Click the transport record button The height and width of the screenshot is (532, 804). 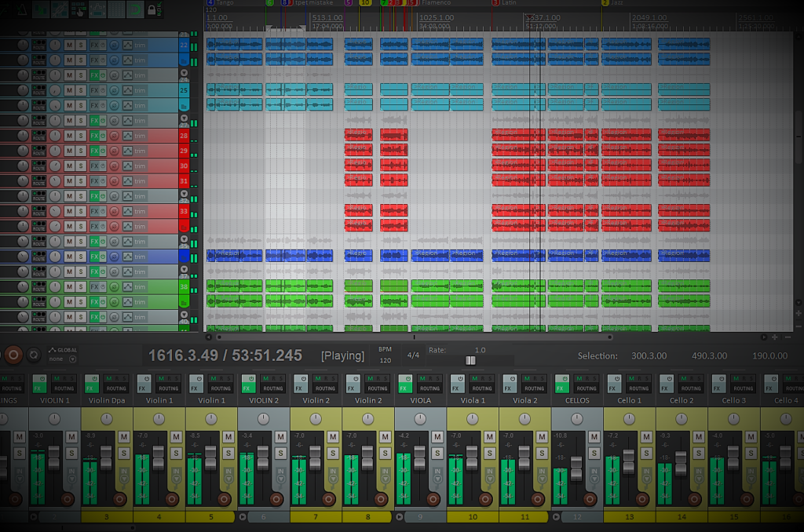[x=13, y=355]
